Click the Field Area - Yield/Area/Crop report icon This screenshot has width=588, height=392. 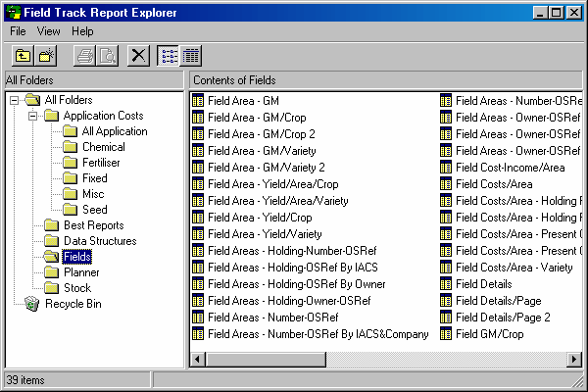198,184
